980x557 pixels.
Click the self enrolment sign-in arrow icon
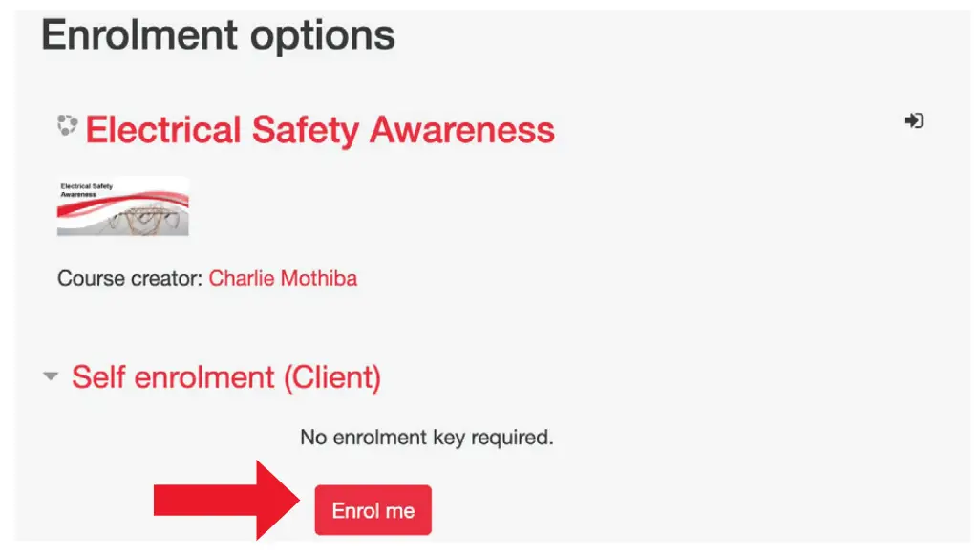913,121
